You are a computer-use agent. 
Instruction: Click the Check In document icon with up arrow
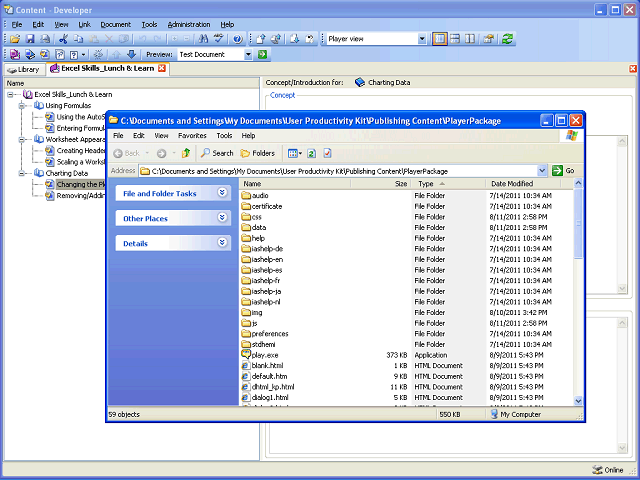pyautogui.click(x=261, y=39)
